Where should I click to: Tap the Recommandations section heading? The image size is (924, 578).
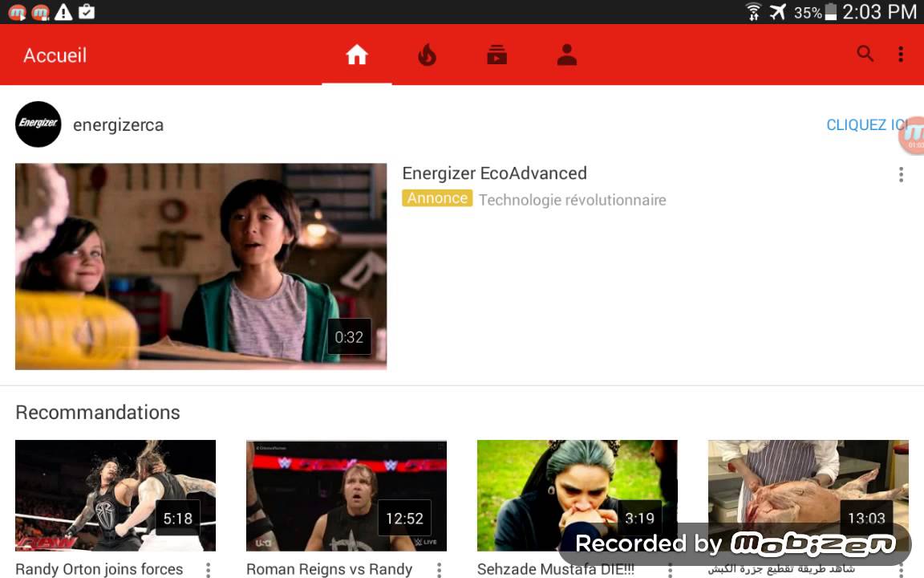[98, 413]
